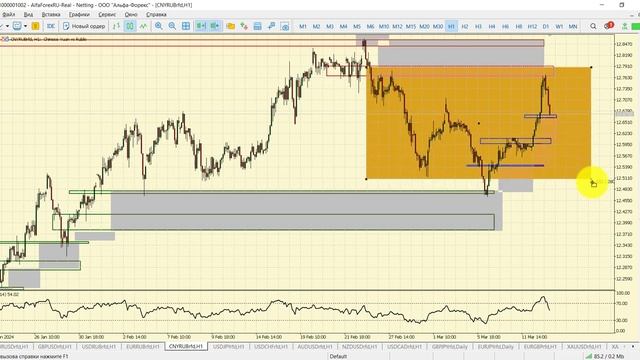640x360 pixels.
Task: Switch to the USDCHFrfd,H1 chart tab
Action: tap(271, 347)
